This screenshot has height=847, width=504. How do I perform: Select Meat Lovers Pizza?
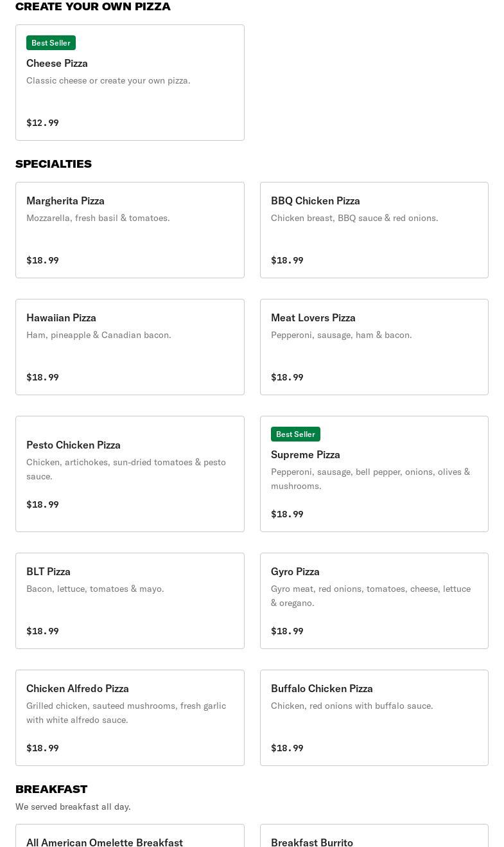point(374,347)
